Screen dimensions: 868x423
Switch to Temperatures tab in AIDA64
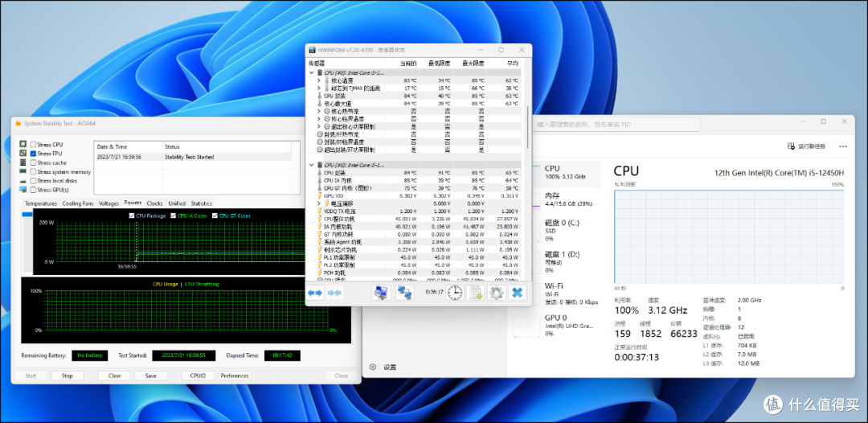point(40,203)
